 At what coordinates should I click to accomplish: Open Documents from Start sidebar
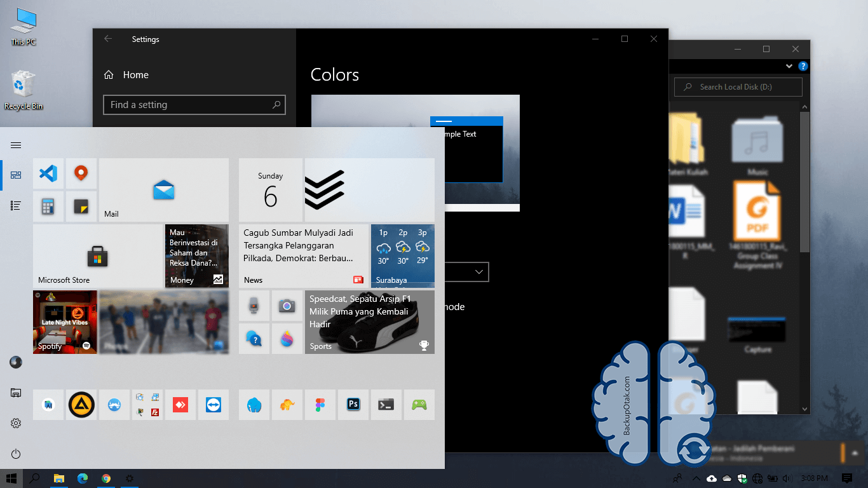coord(16,393)
